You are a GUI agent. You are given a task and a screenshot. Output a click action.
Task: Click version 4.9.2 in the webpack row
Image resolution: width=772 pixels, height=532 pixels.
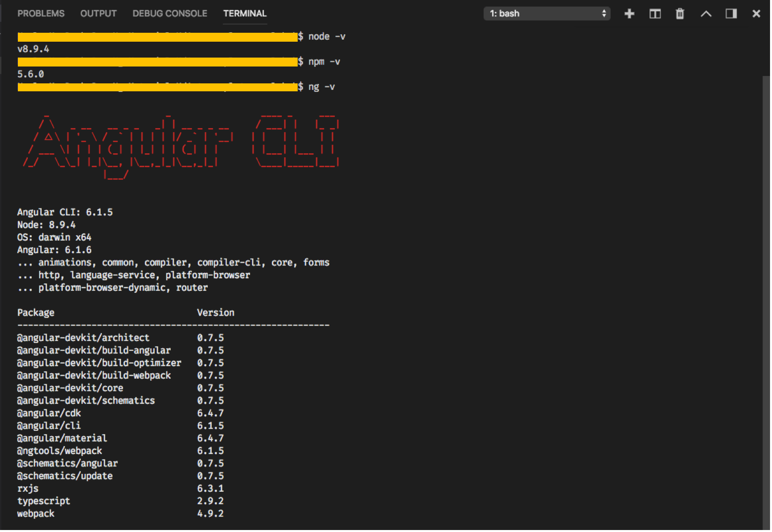click(210, 514)
